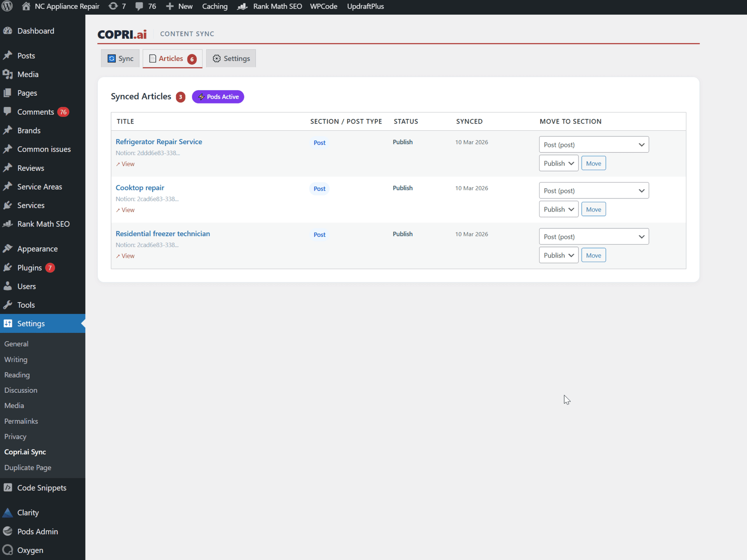Click Move for Cooktop repair
This screenshot has width=747, height=560.
[593, 209]
